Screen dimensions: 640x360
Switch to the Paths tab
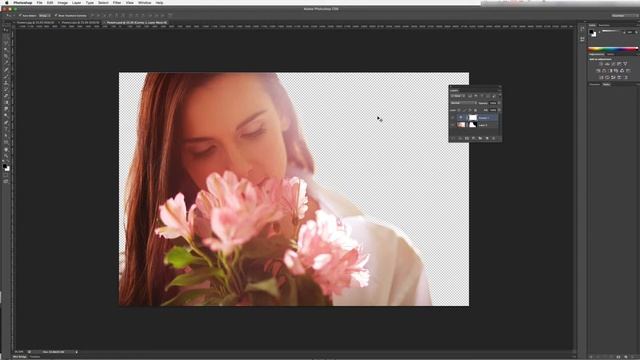607,84
